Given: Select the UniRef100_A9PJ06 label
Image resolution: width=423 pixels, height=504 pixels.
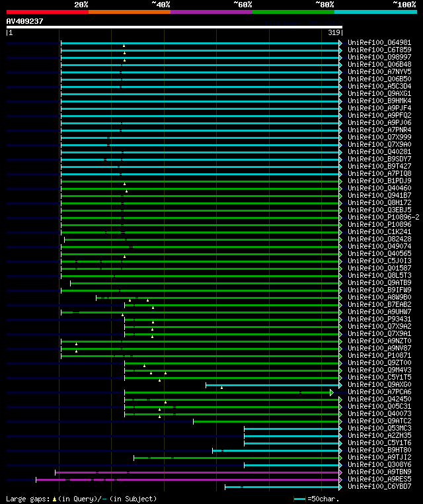Looking at the screenshot, I should click(x=379, y=123).
